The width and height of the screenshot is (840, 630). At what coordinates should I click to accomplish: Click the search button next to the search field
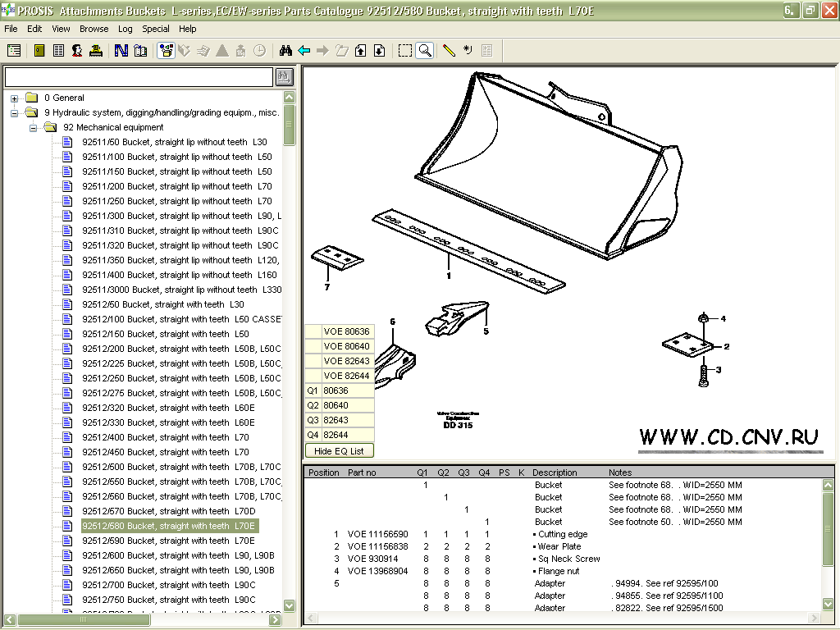285,77
